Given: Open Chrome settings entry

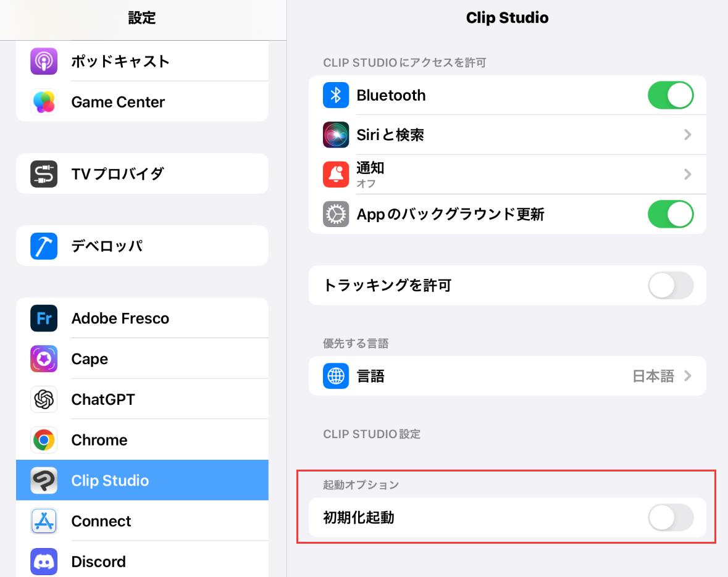Looking at the screenshot, I should pyautogui.click(x=142, y=439).
